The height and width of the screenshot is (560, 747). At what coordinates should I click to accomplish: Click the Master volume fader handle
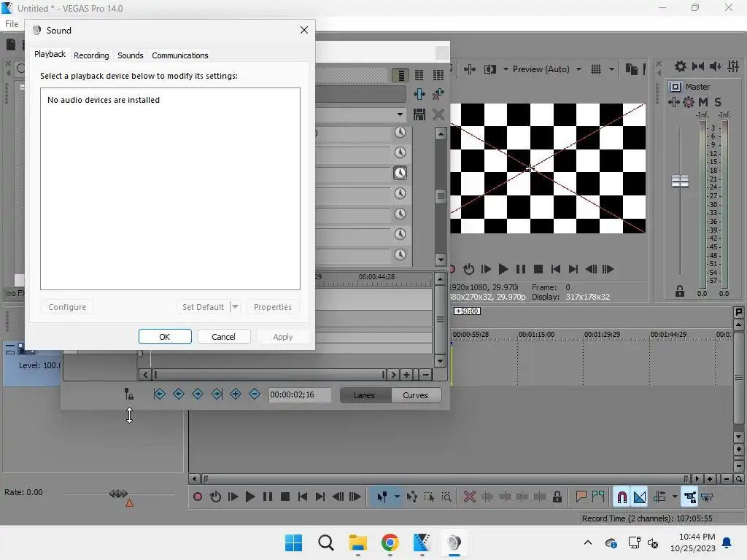coord(681,181)
